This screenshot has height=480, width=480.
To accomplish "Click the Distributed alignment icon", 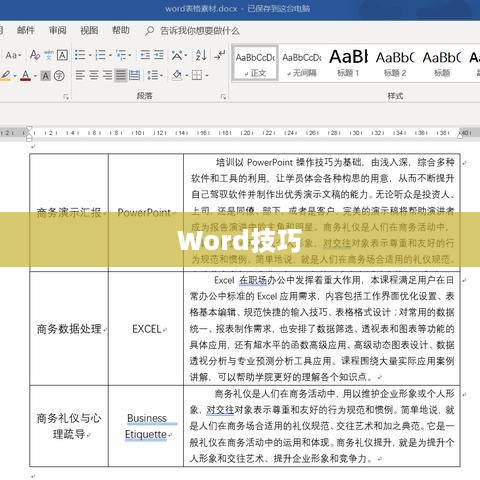I will pyautogui.click(x=134, y=75).
